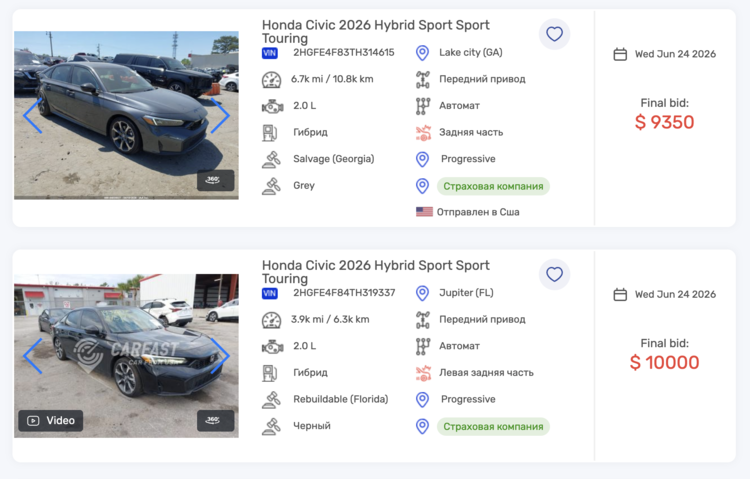This screenshot has height=479, width=750.
Task: Click gearbox icon in grey Civic card
Action: [423, 106]
